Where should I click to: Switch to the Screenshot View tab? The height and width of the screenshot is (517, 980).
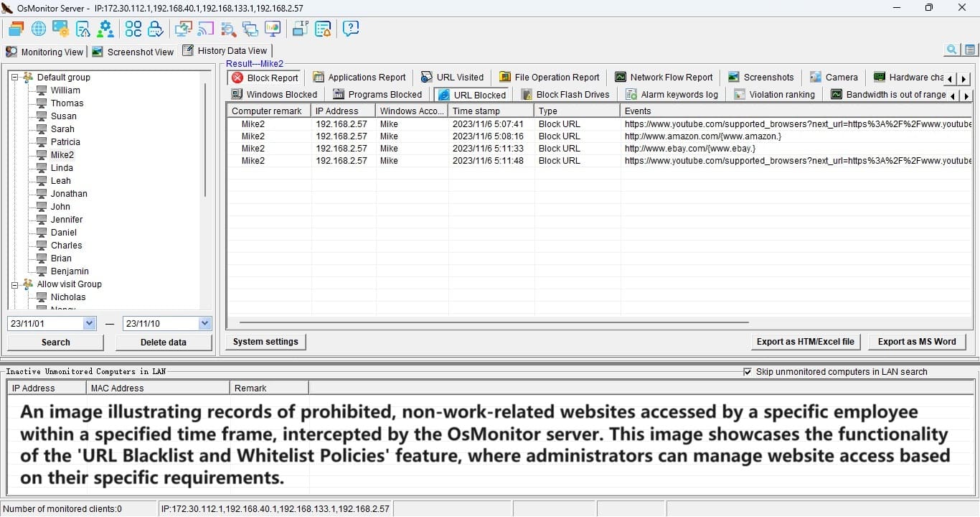click(x=133, y=52)
